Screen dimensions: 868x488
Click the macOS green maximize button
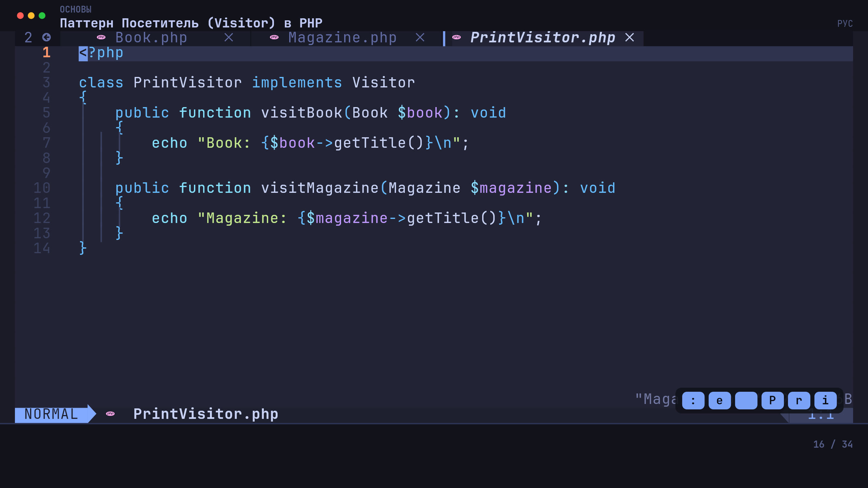tap(42, 16)
